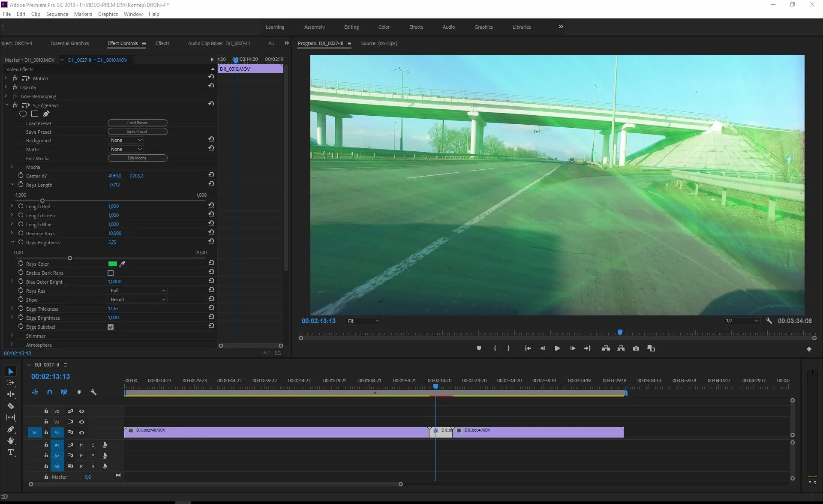
Task: Create a free draw bezier mask
Action: [x=46, y=114]
